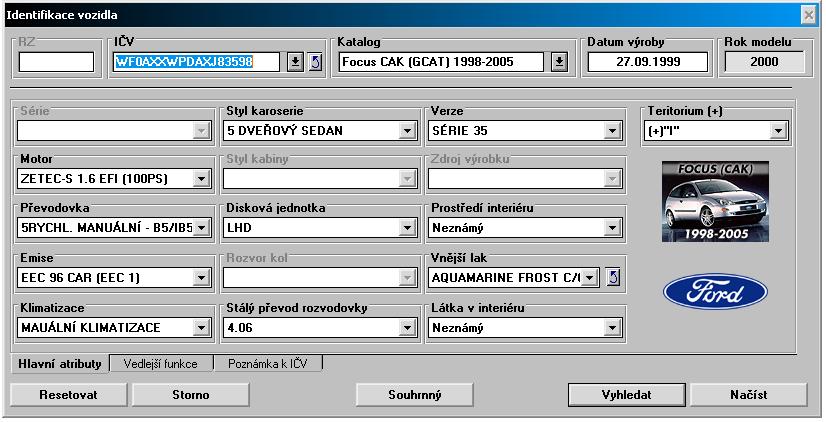Image resolution: width=826 pixels, height=422 pixels.
Task: Open the IČV history dropdown arrow
Action: click(x=295, y=62)
